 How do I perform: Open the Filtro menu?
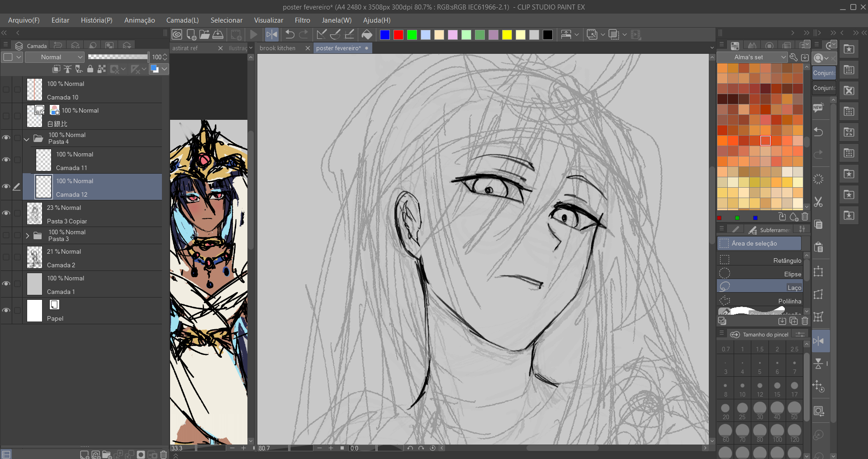tap(302, 20)
